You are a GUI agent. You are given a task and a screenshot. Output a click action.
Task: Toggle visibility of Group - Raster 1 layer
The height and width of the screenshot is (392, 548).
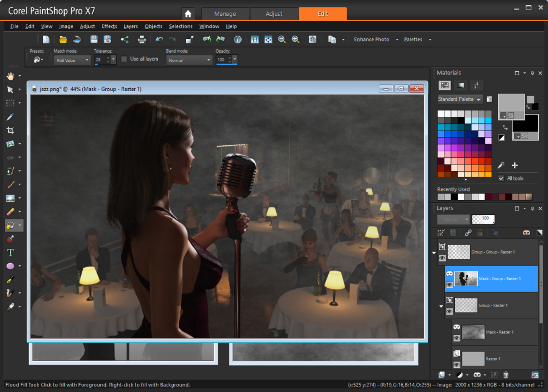pyautogui.click(x=449, y=311)
